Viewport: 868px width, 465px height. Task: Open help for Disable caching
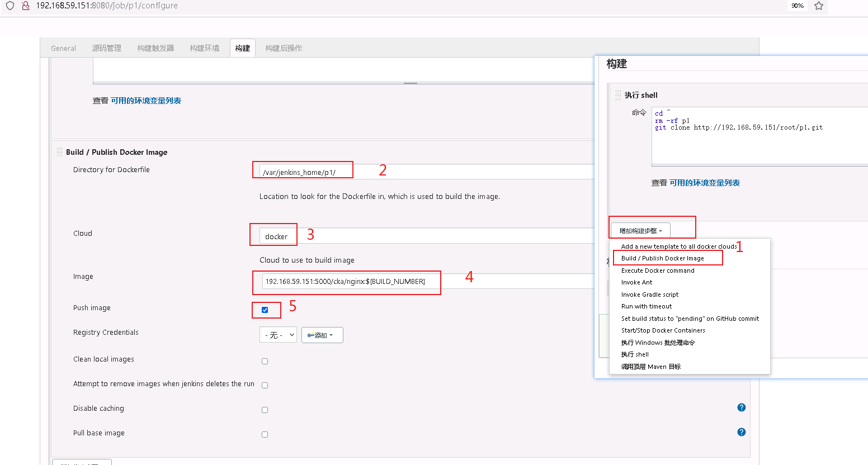click(x=742, y=407)
